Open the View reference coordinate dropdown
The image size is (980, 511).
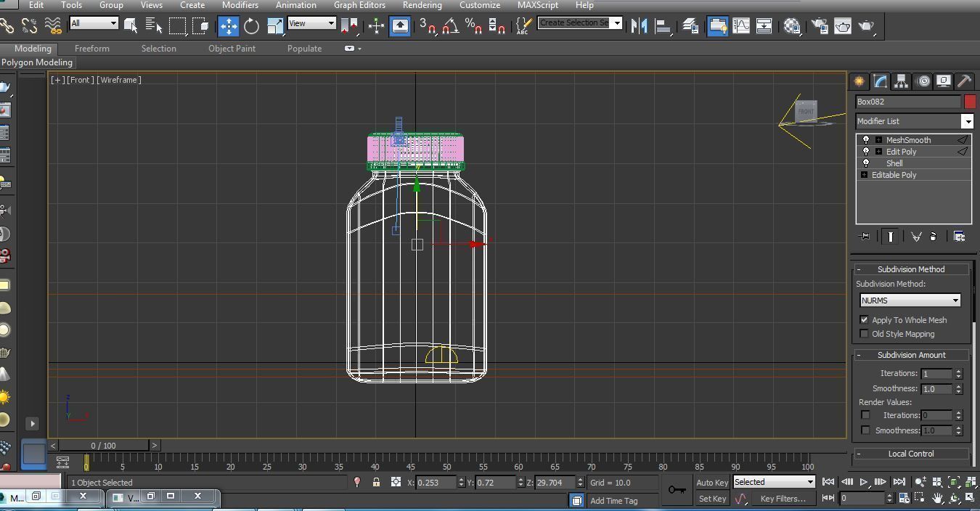311,23
